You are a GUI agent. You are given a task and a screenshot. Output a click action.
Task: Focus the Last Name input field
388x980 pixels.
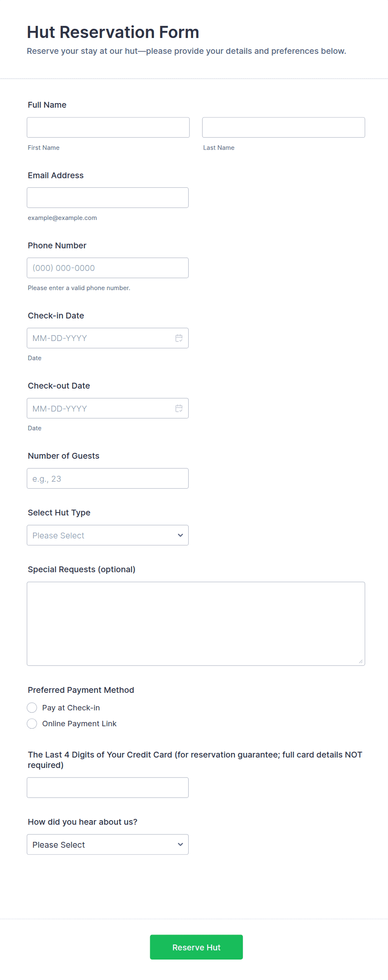[x=284, y=127]
